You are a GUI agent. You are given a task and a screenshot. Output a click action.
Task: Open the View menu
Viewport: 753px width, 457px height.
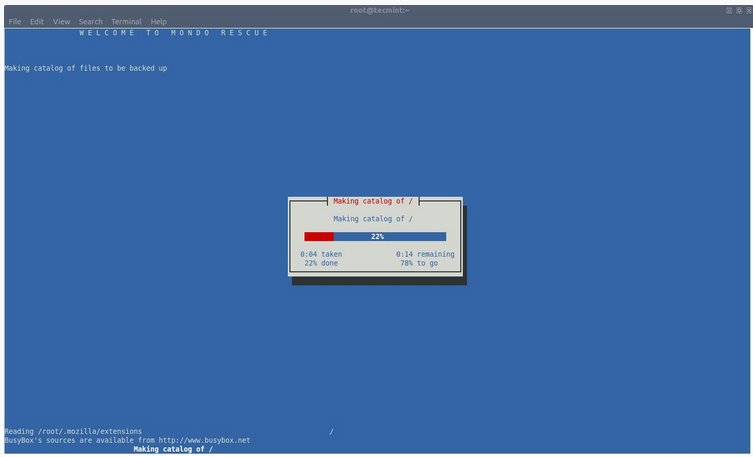61,21
